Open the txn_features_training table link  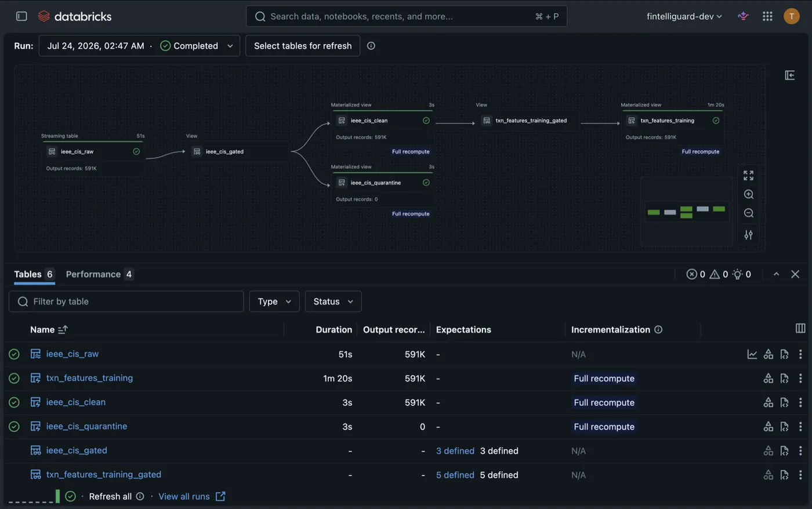click(89, 378)
